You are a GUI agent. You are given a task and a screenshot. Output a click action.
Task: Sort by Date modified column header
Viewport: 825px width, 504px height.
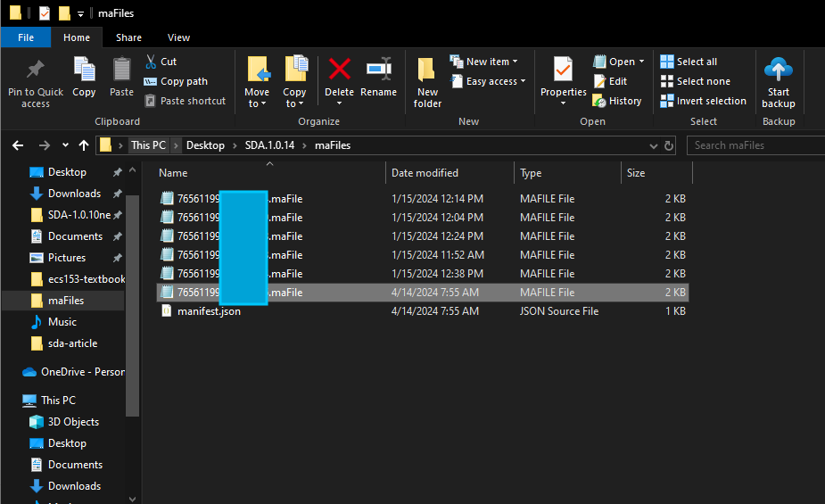pyautogui.click(x=450, y=172)
